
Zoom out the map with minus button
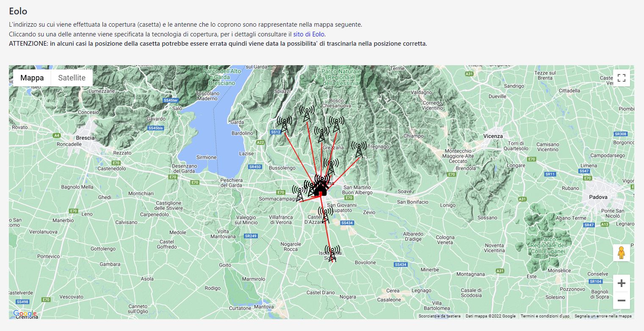621,301
